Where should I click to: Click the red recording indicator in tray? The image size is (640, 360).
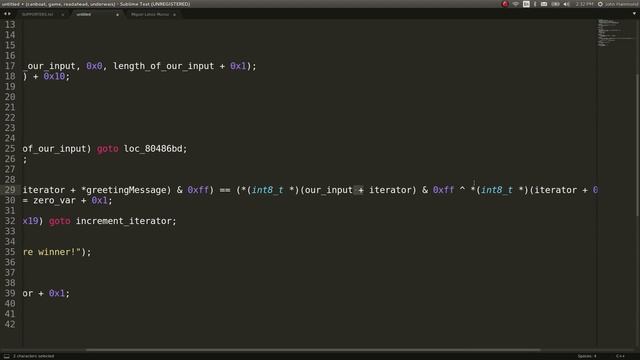click(505, 4)
